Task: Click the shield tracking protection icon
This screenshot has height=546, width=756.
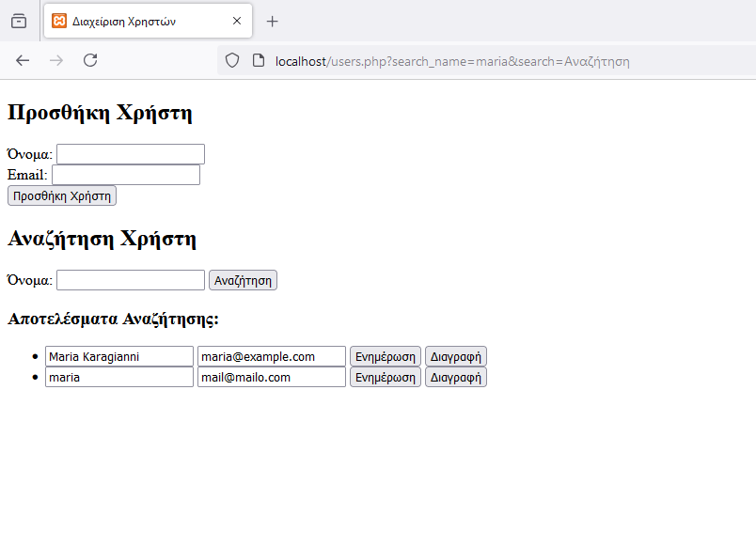Action: (232, 61)
